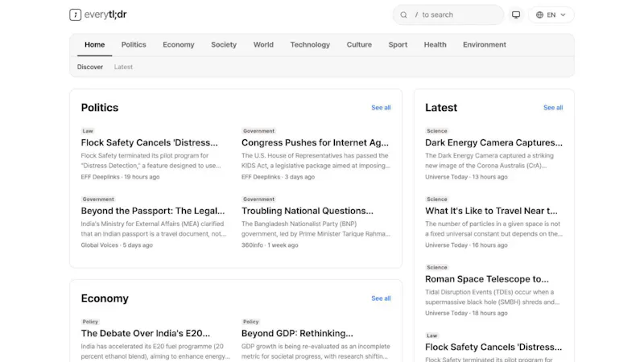Open Congress Pushes for Internet article
644x362 pixels.
coord(315,142)
